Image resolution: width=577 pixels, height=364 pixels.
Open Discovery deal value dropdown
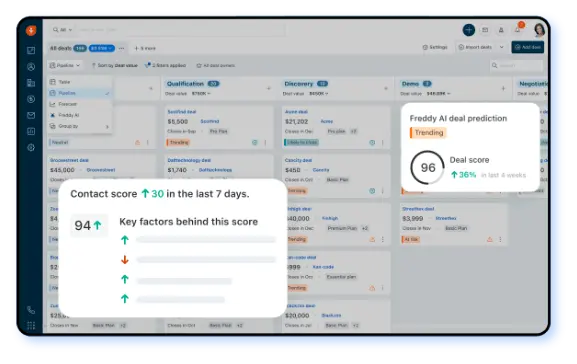coord(318,93)
